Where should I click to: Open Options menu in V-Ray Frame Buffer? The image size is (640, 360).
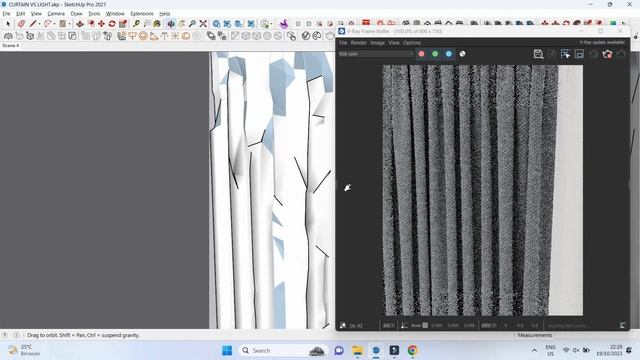click(412, 42)
